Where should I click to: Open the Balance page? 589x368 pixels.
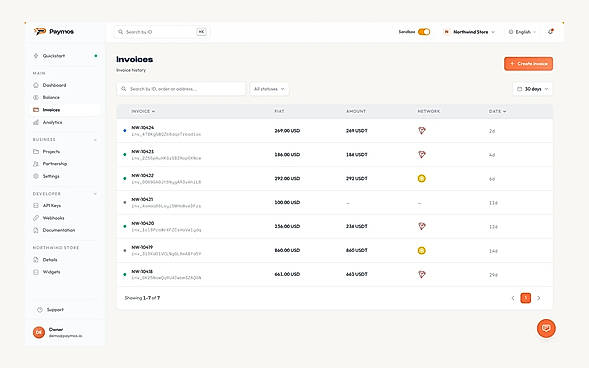coord(65,97)
